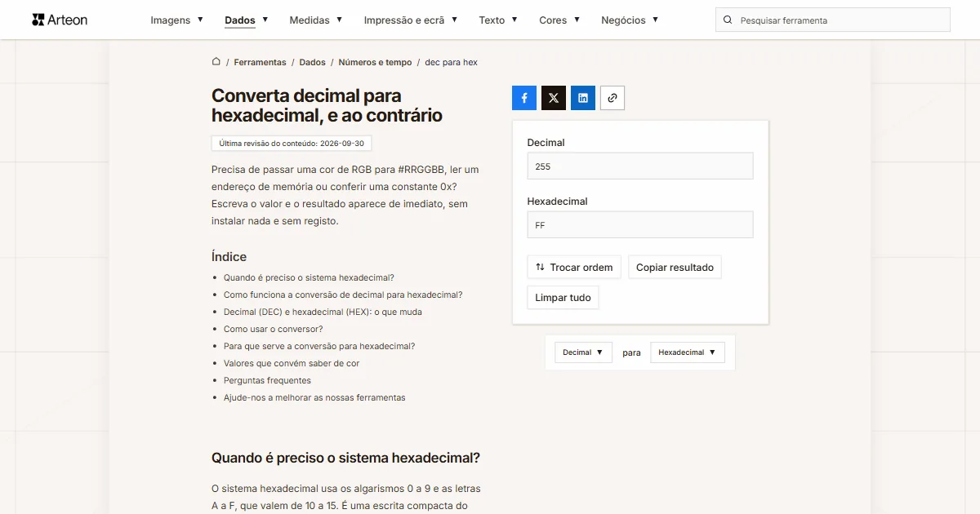Screen dimensions: 980x514
Task: Open the Dados menu
Action: click(x=247, y=20)
